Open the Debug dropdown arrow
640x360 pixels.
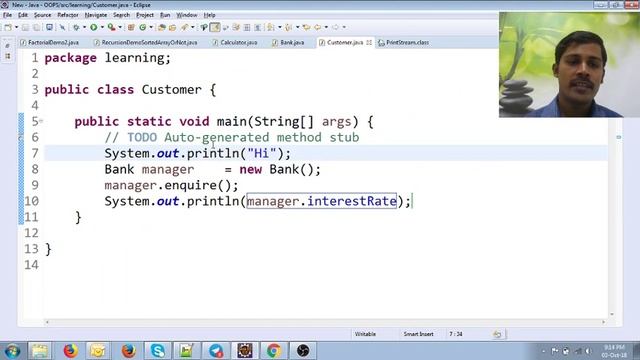[84, 27]
